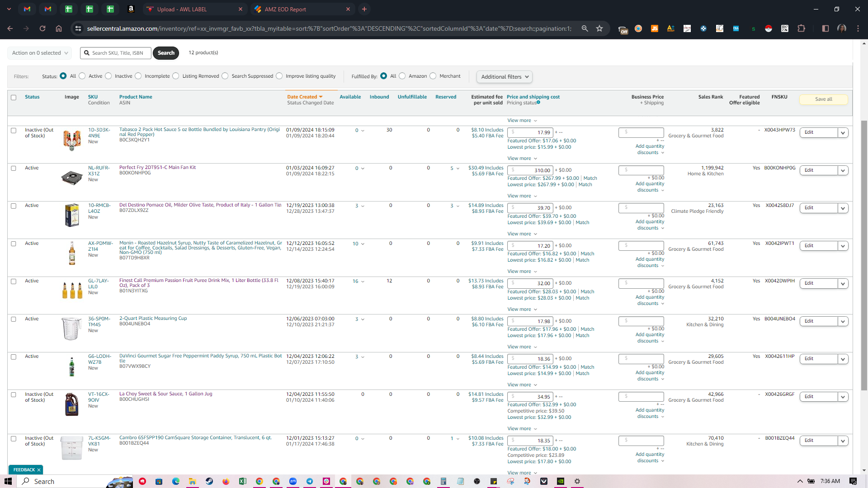Image resolution: width=868 pixels, height=488 pixels.
Task: Open Excel from the taskbar
Action: 242,481
